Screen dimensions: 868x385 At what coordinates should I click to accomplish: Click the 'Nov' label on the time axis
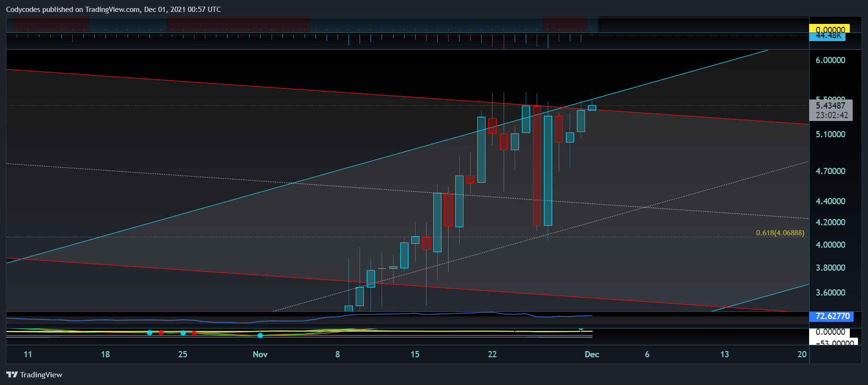click(x=260, y=354)
